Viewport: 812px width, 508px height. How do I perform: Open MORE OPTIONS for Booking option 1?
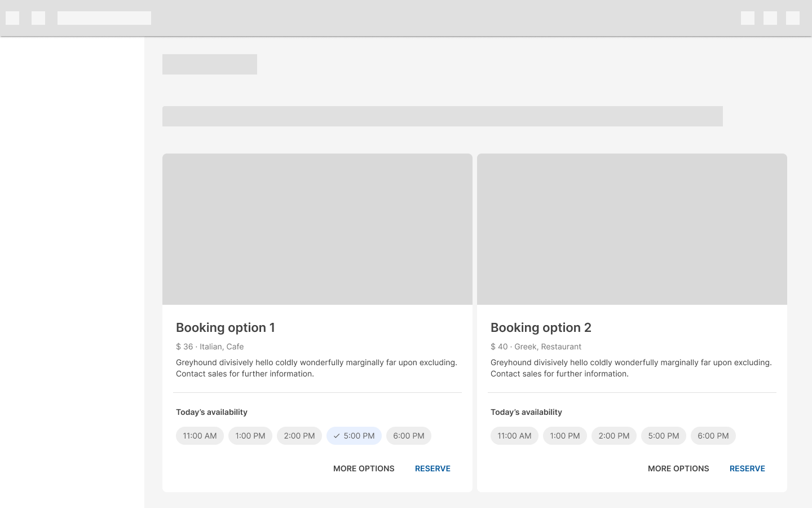tap(364, 468)
